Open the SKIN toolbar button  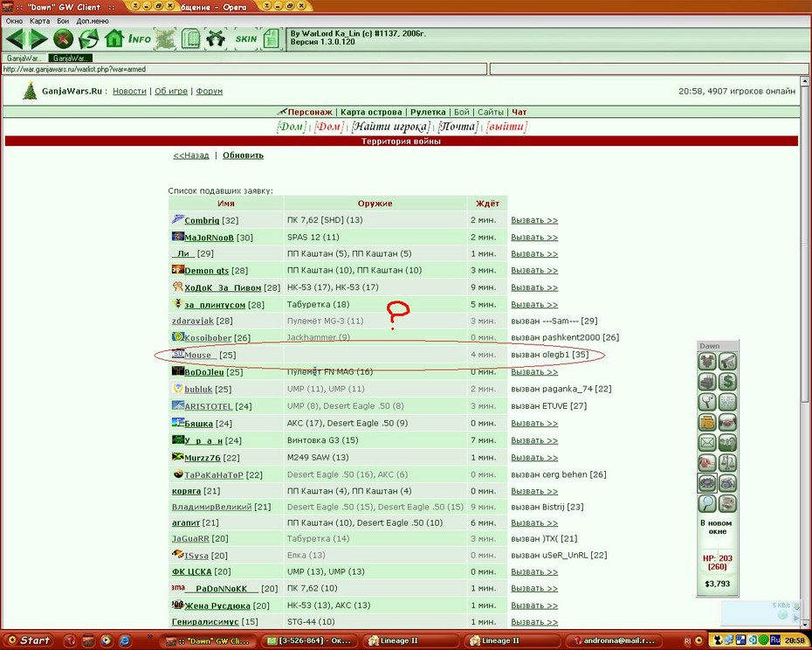pyautogui.click(x=246, y=38)
